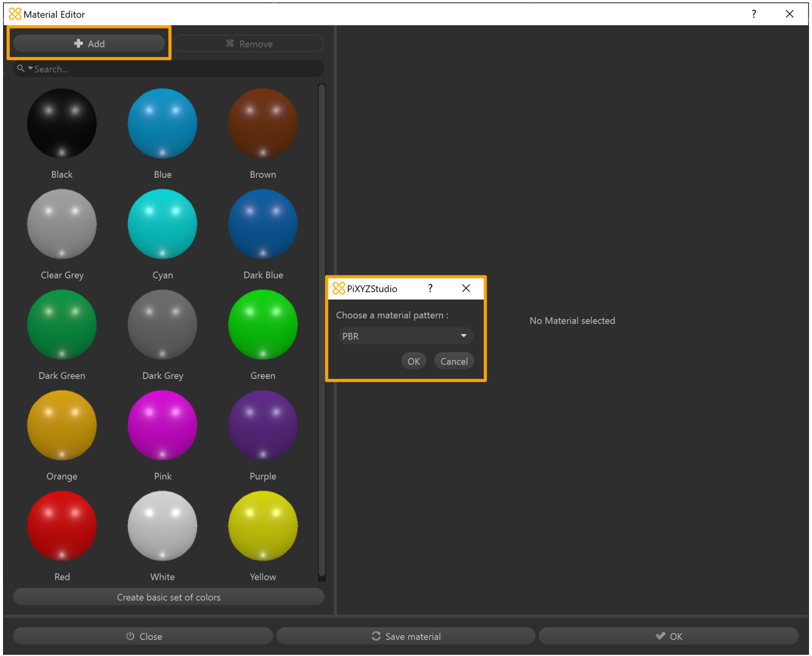This screenshot has height=656, width=812.
Task: Click the Remove material button
Action: coord(249,43)
